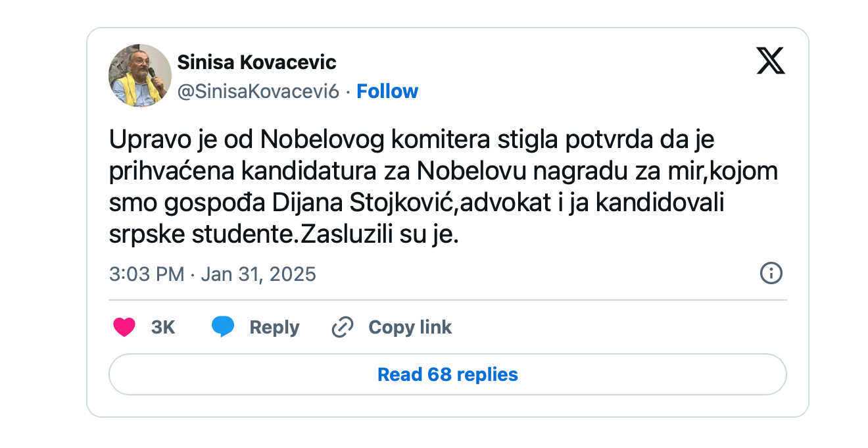This screenshot has width=868, height=448.
Task: Click the pink heart like icon
Action: click(x=124, y=327)
